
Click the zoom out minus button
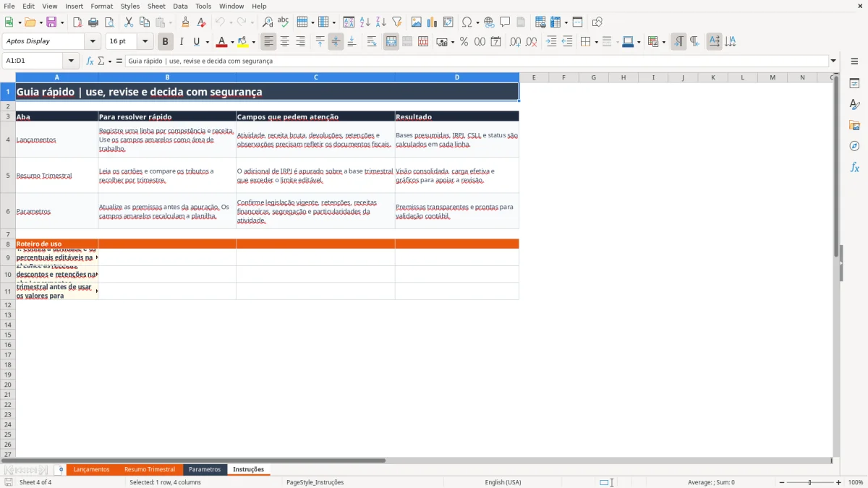[780, 482]
